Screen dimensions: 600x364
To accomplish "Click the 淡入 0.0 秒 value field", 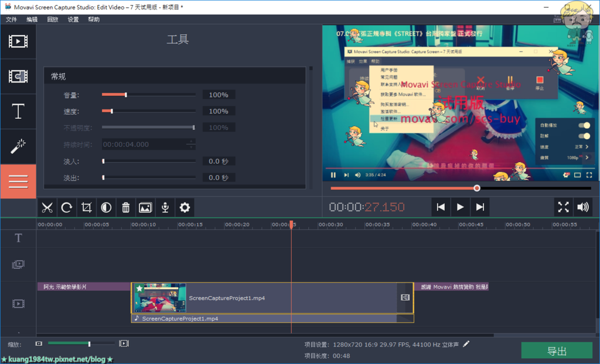I will pos(219,162).
